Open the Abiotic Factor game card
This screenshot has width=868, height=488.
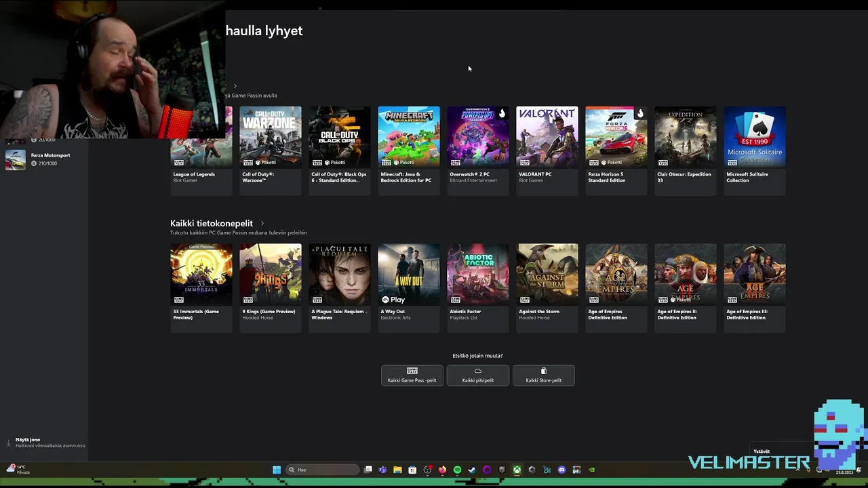(478, 289)
